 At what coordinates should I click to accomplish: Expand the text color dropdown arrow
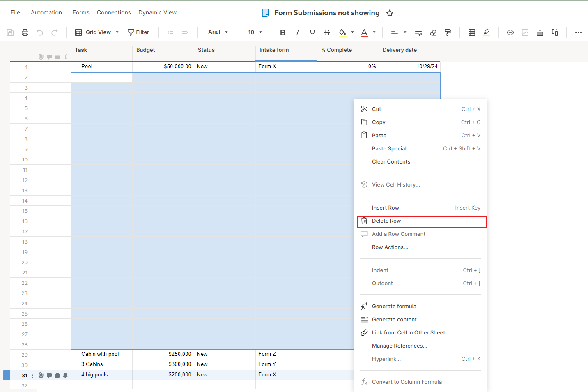[374, 32]
